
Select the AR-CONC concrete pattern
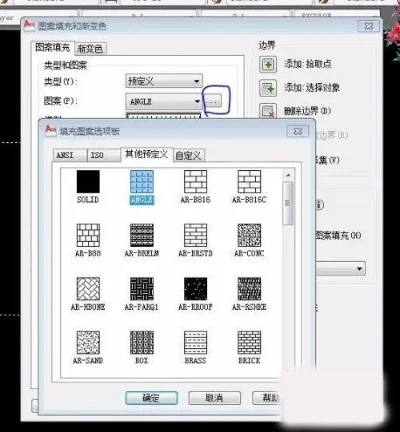(x=249, y=235)
